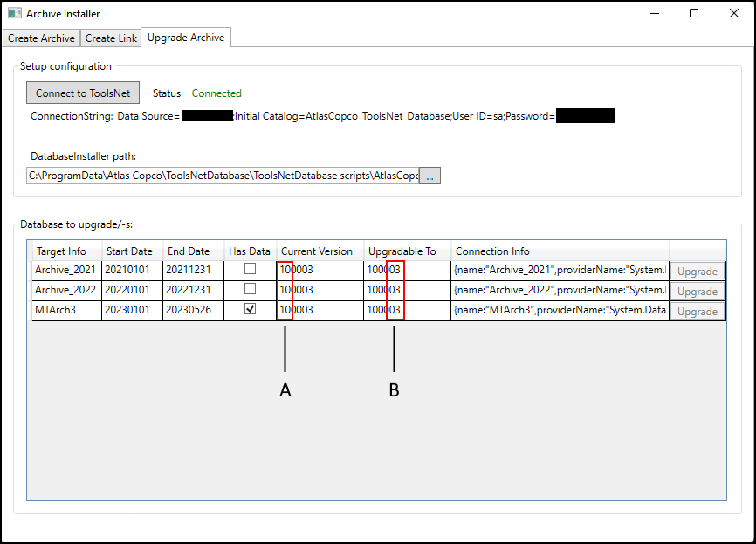This screenshot has height=544, width=756.
Task: Click the Connect to ToolsNet button
Action: pyautogui.click(x=82, y=93)
